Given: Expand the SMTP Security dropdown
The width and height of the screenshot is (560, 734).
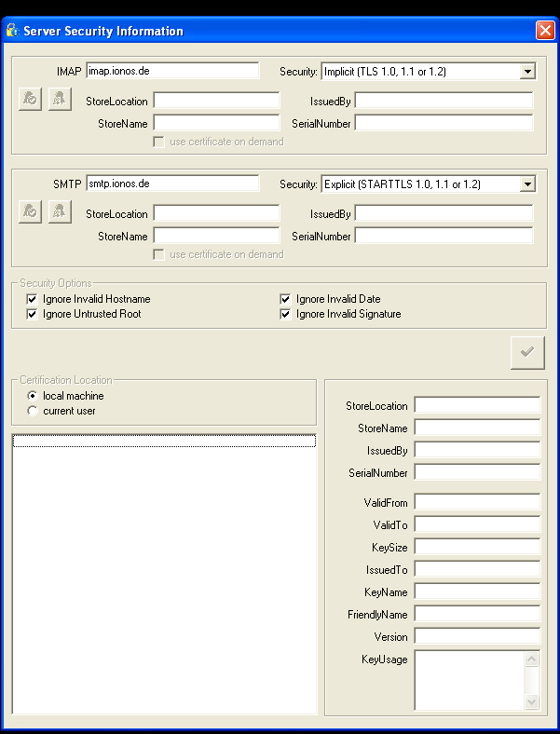Looking at the screenshot, I should coord(527,184).
